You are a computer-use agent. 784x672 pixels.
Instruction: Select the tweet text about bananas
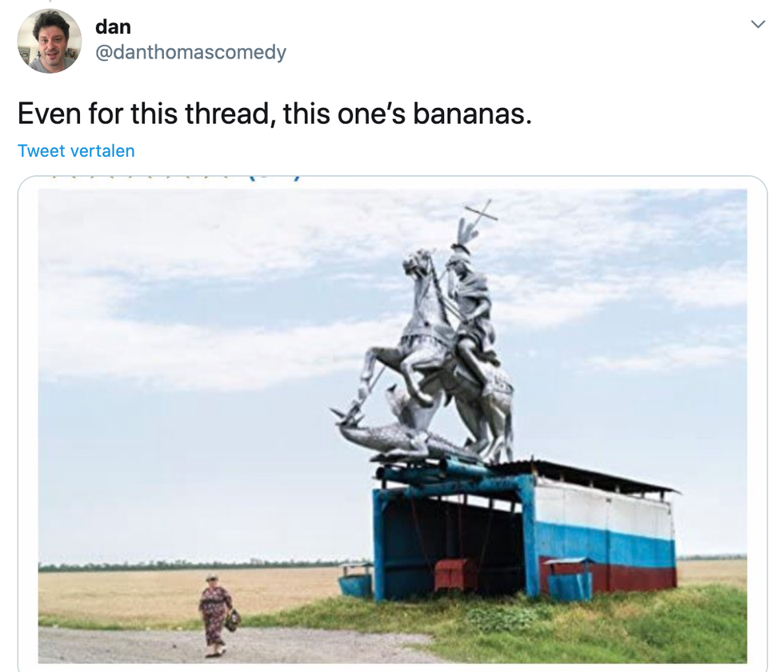coord(274,114)
